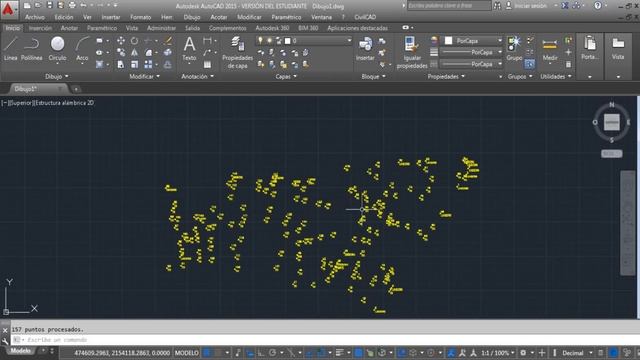Expand the Dibujo panel
This screenshot has height=360, width=640.
point(57,76)
